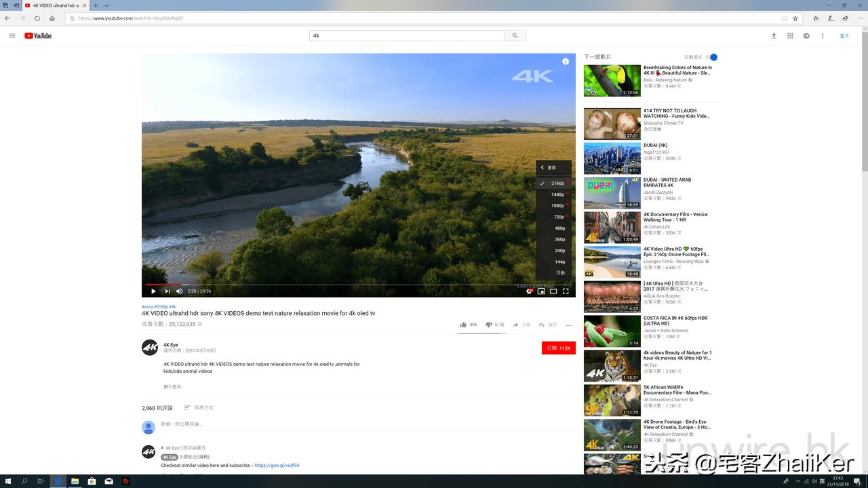Expand the video description

(172, 386)
